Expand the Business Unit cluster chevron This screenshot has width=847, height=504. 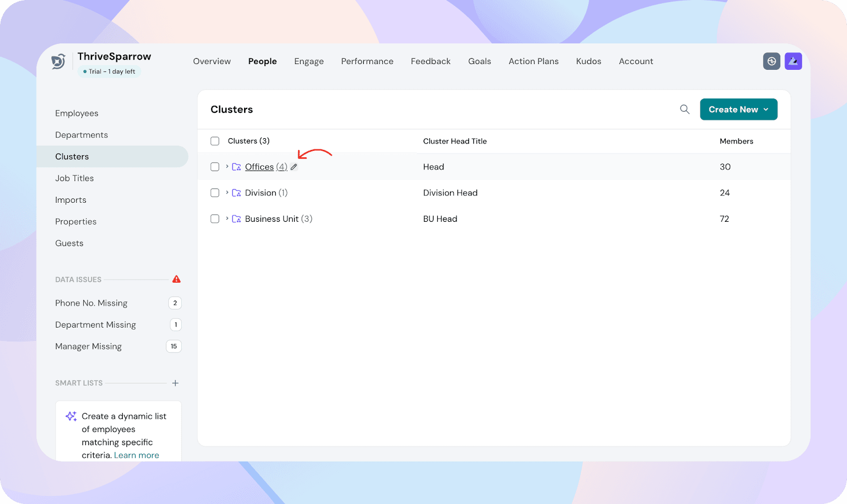click(x=227, y=219)
